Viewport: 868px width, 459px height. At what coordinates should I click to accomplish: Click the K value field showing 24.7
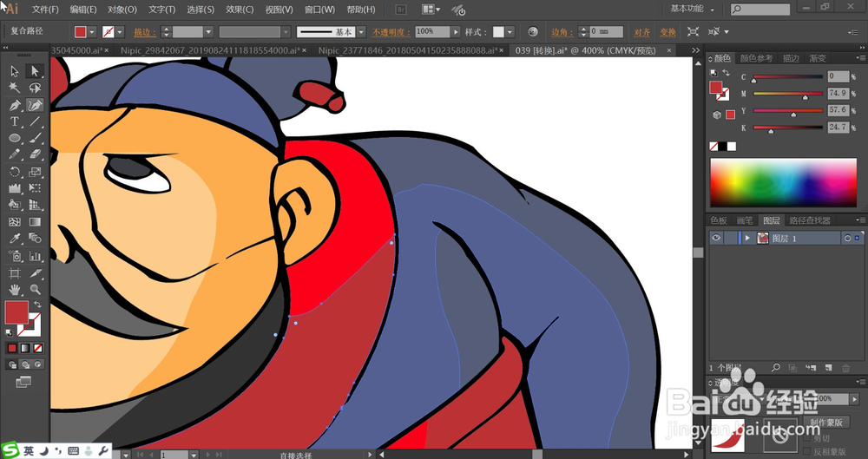(838, 128)
